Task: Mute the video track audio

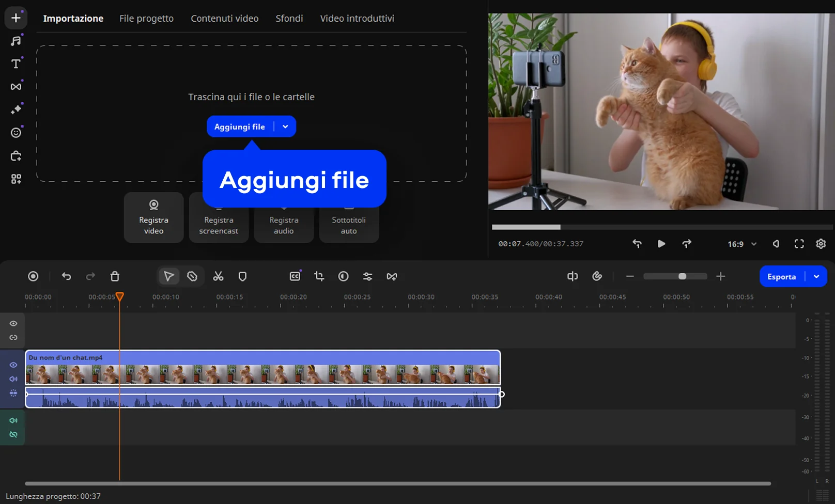Action: point(13,379)
